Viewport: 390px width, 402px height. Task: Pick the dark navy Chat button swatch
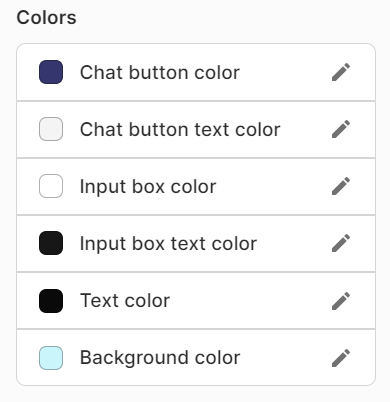point(51,72)
